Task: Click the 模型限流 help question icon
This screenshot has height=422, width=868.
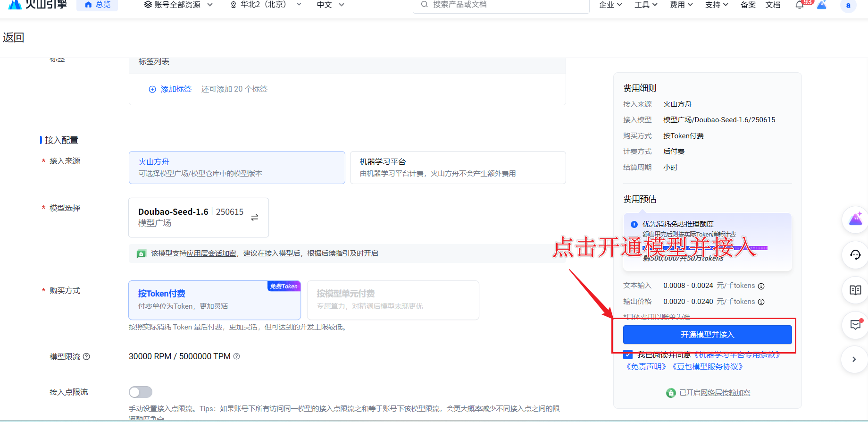Action: pyautogui.click(x=87, y=356)
